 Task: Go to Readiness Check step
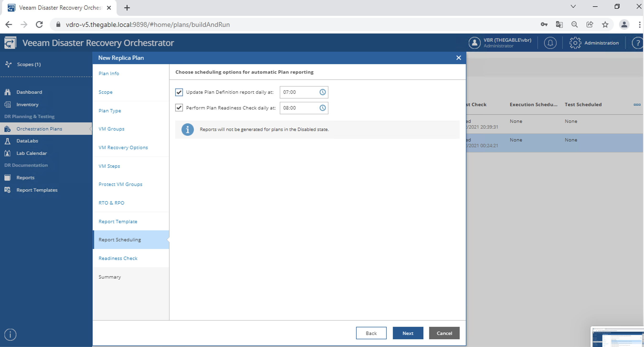click(118, 258)
